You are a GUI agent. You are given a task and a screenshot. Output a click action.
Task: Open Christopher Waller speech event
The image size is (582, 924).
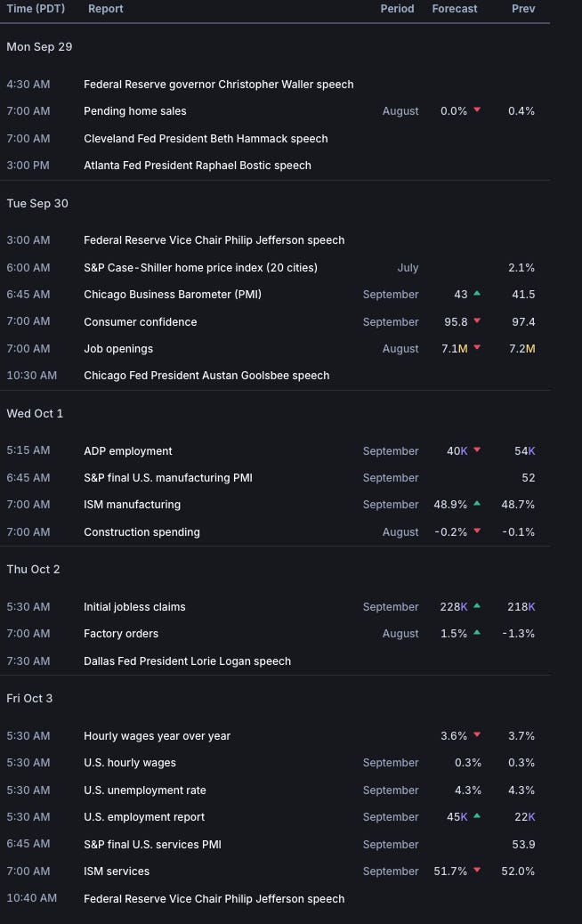218,85
